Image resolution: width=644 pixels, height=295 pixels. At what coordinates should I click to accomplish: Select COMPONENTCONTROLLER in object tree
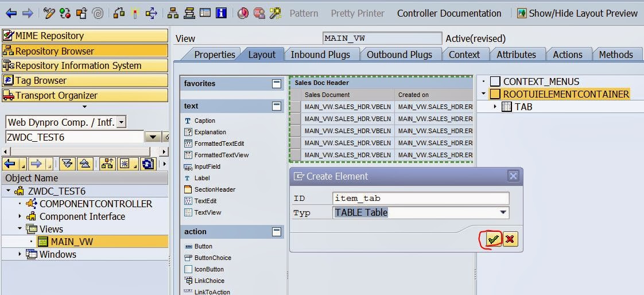click(x=96, y=204)
